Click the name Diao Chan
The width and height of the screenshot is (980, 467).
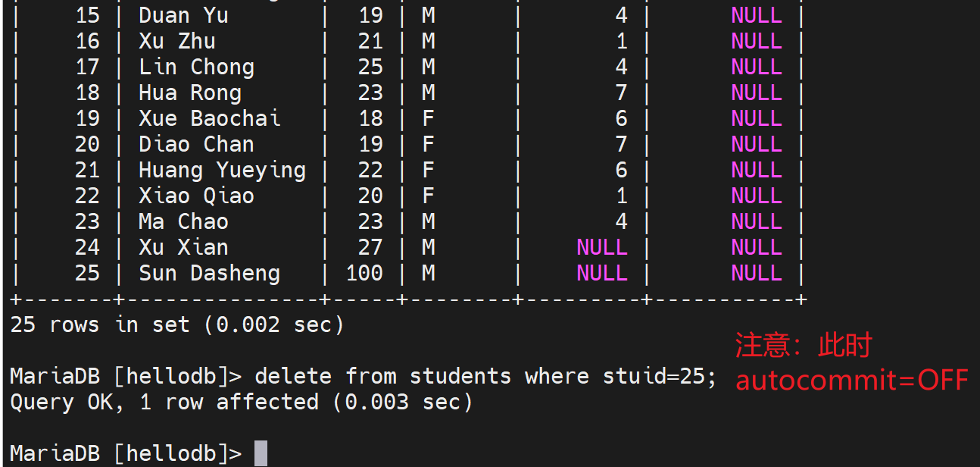click(196, 144)
